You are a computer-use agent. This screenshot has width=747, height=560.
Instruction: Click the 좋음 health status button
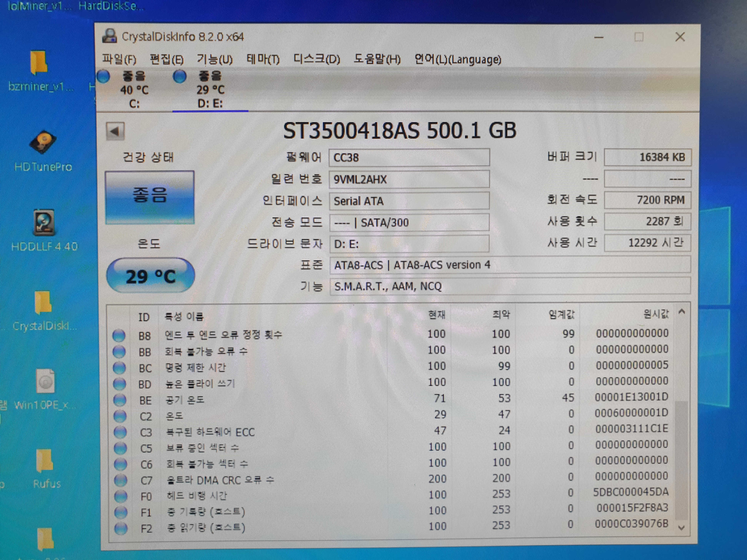(x=150, y=197)
